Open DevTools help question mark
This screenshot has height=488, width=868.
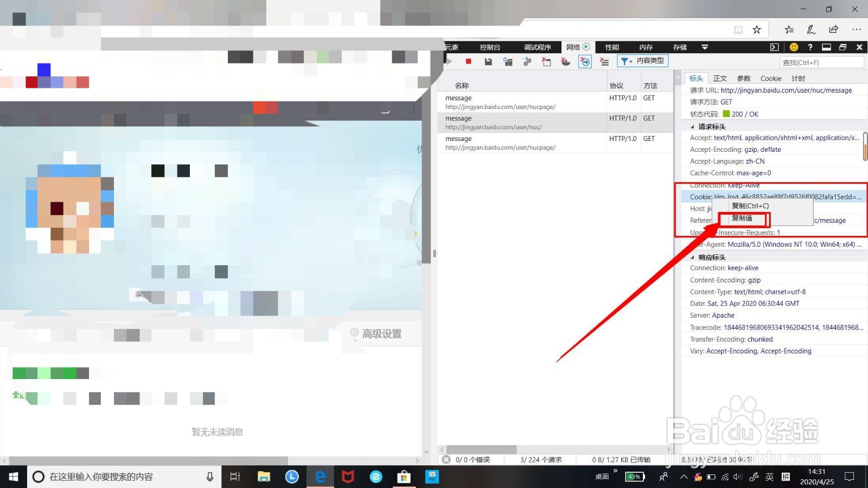point(810,47)
